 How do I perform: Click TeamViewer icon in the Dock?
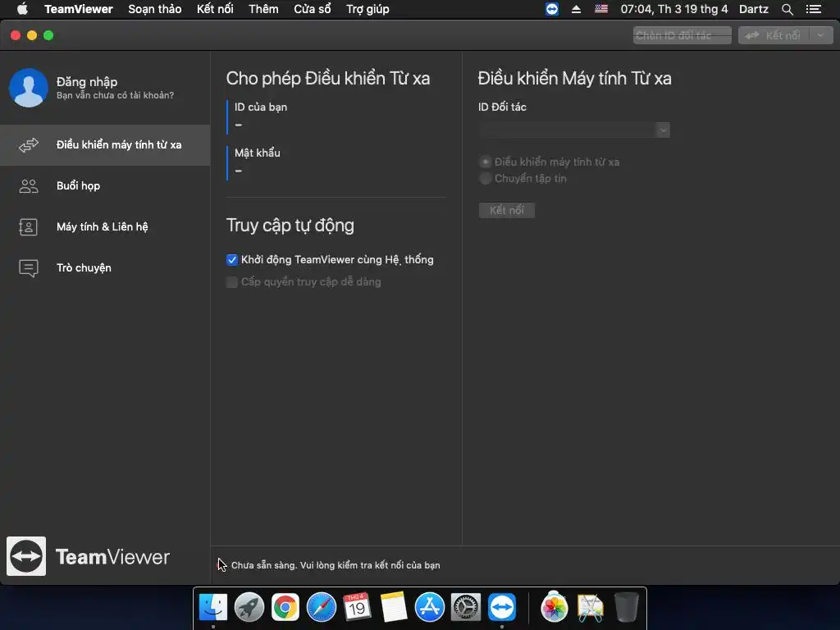pyautogui.click(x=502, y=607)
